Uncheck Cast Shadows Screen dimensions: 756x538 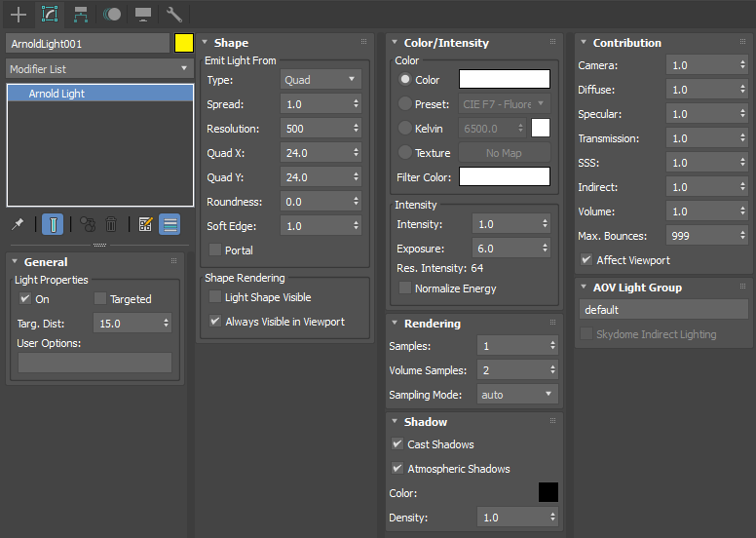(x=397, y=443)
